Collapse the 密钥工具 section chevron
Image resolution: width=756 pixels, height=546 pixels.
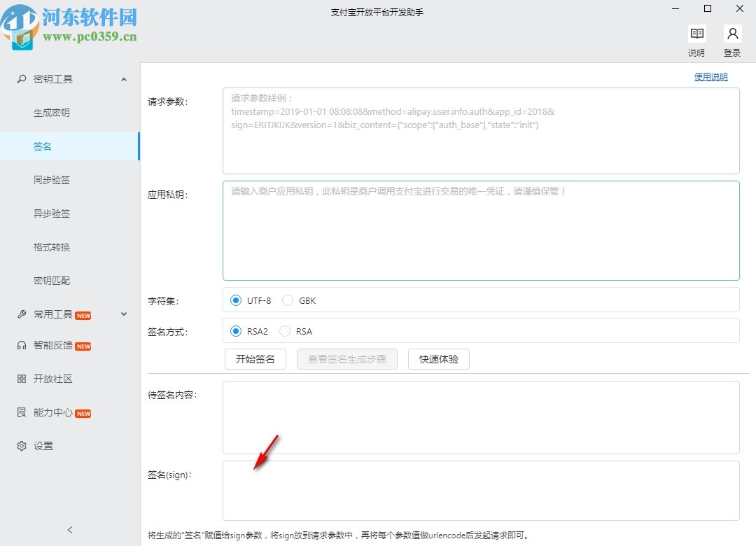pyautogui.click(x=124, y=79)
